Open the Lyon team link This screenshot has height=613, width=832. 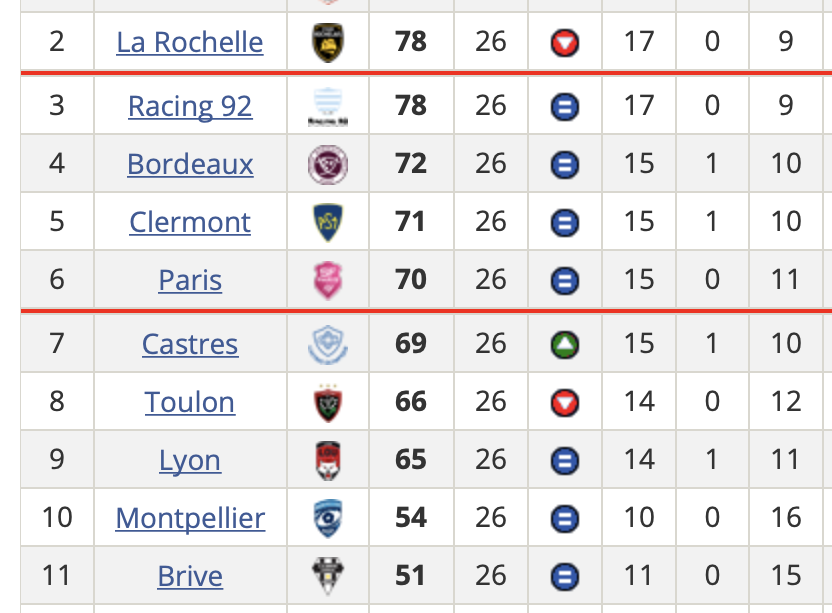tap(190, 460)
